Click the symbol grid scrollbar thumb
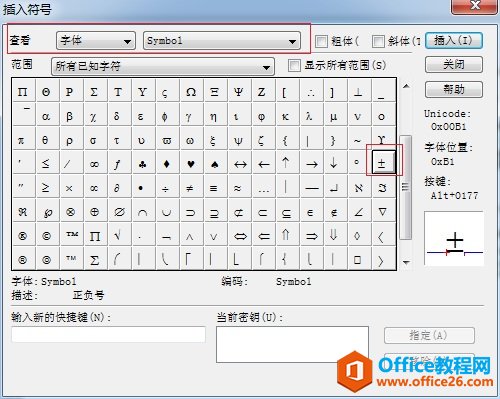Screen dimensions: 500x399 405,187
